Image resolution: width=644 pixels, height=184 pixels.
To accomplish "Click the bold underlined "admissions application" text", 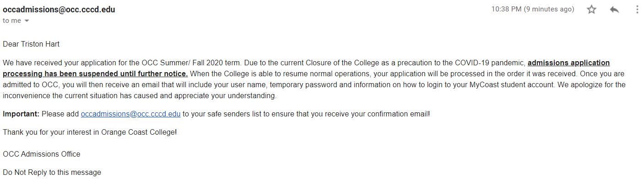I will (568, 63).
